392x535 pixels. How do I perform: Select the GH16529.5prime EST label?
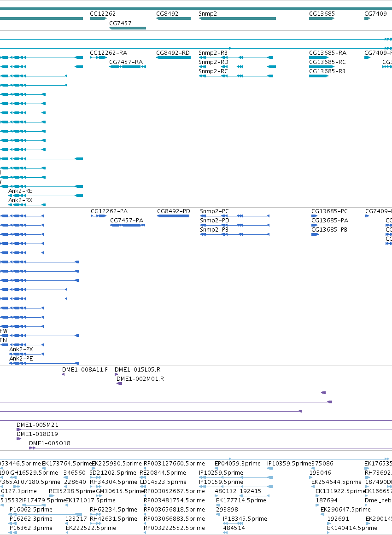click(34, 473)
